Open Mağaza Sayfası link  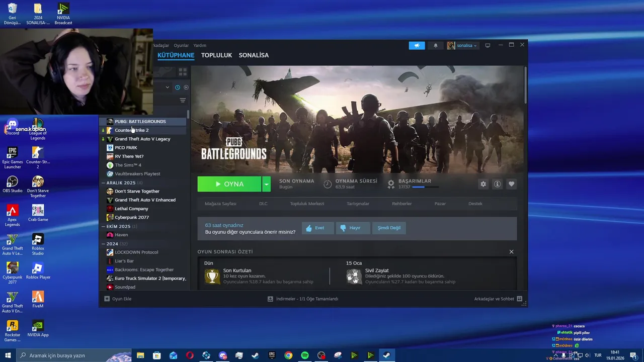(220, 204)
